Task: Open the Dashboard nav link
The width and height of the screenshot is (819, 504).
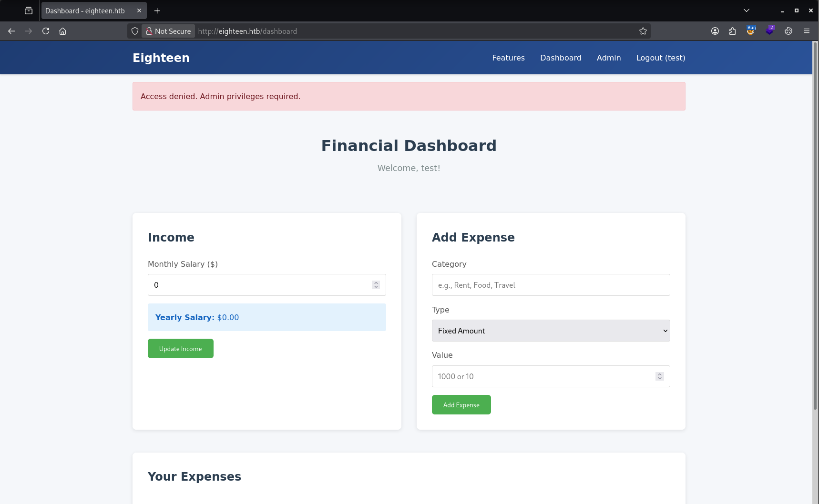Action: coord(561,58)
